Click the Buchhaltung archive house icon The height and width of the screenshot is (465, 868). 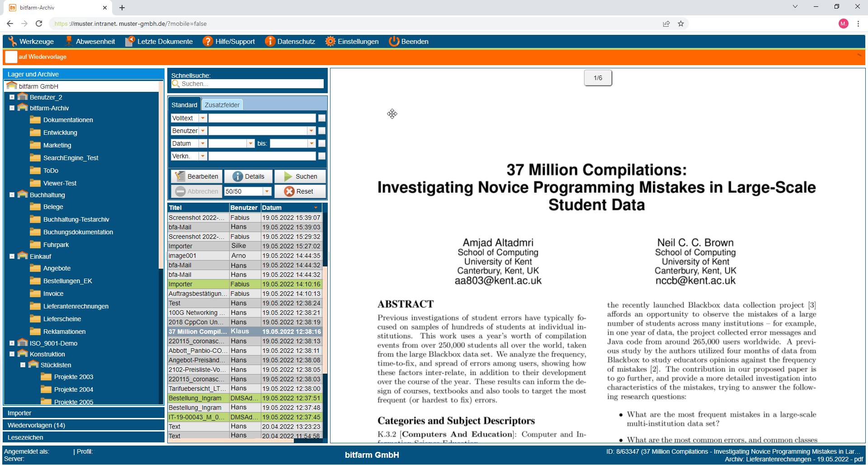click(x=23, y=195)
